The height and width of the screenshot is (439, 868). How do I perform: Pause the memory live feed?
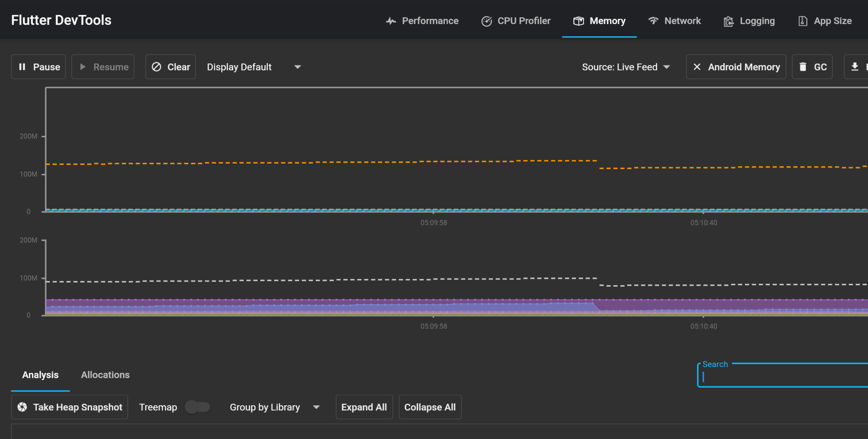[38, 67]
